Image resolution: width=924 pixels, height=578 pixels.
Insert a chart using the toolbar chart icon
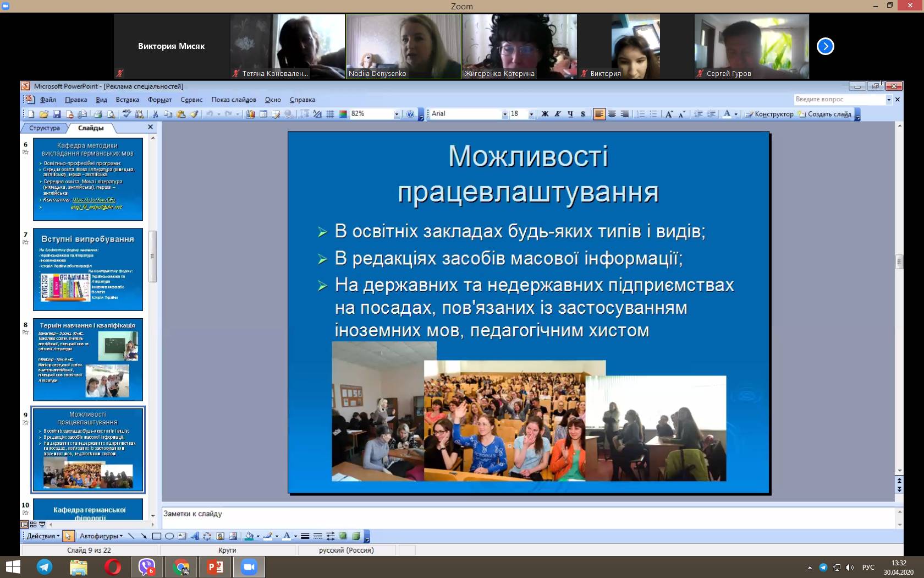pos(251,114)
